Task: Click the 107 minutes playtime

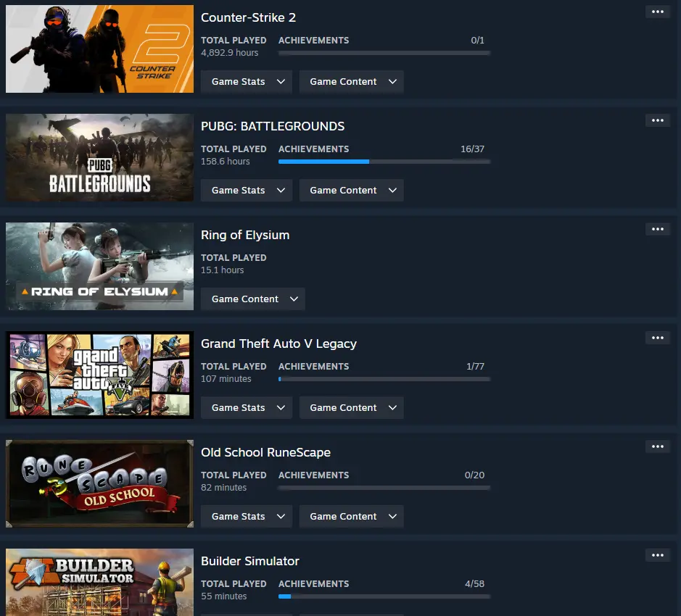Action: click(226, 379)
